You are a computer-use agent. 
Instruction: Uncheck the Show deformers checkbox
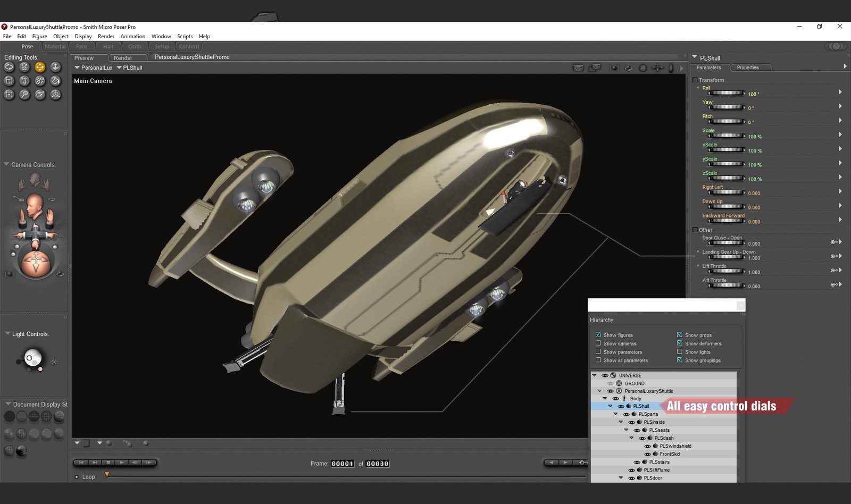pyautogui.click(x=680, y=343)
